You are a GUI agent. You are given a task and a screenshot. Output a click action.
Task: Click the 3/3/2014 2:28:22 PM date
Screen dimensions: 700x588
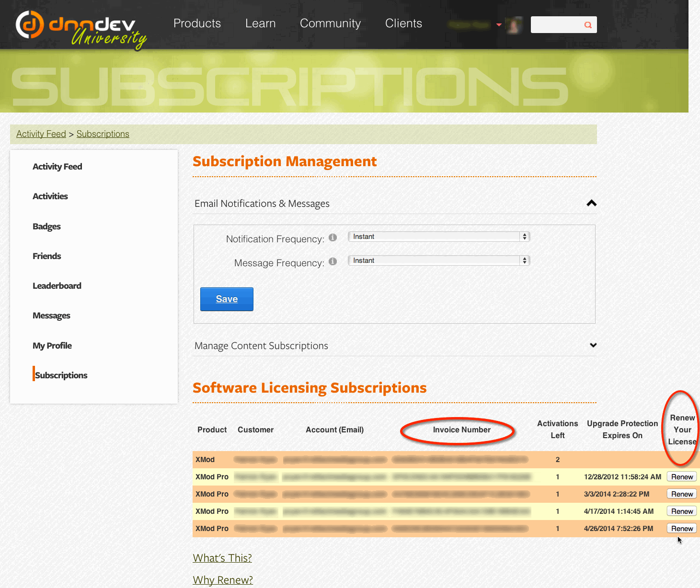click(617, 494)
